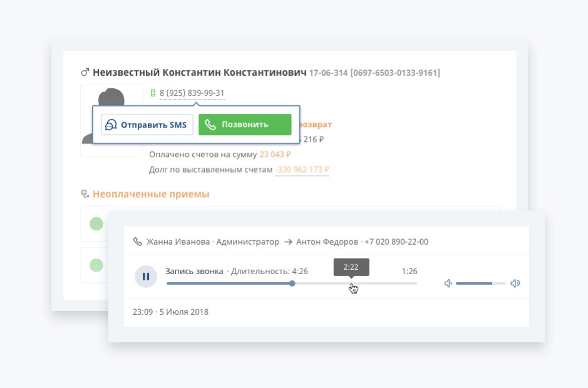588x388 pixels.
Task: Click male gender icon before patient name
Action: [x=85, y=73]
